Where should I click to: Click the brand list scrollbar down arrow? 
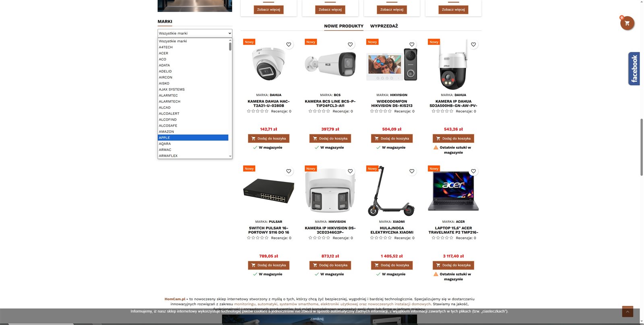click(x=230, y=156)
